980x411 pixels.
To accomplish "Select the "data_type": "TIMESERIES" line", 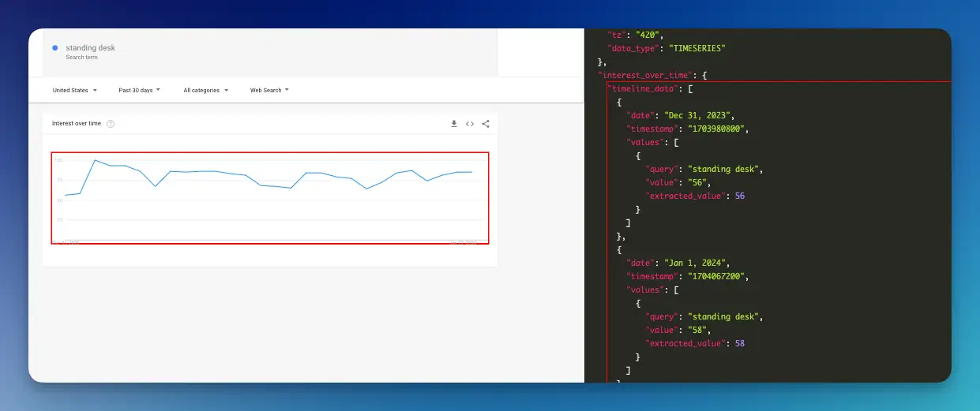I will point(666,48).
